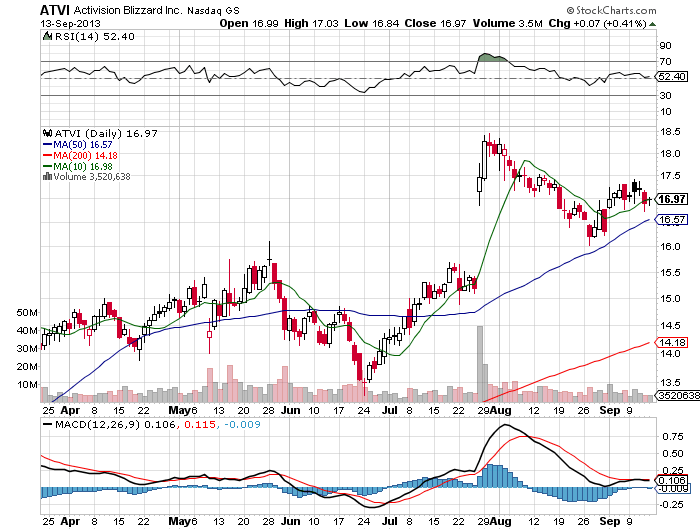Click the green up-arrow change indicator
The height and width of the screenshot is (530, 700).
(652, 24)
